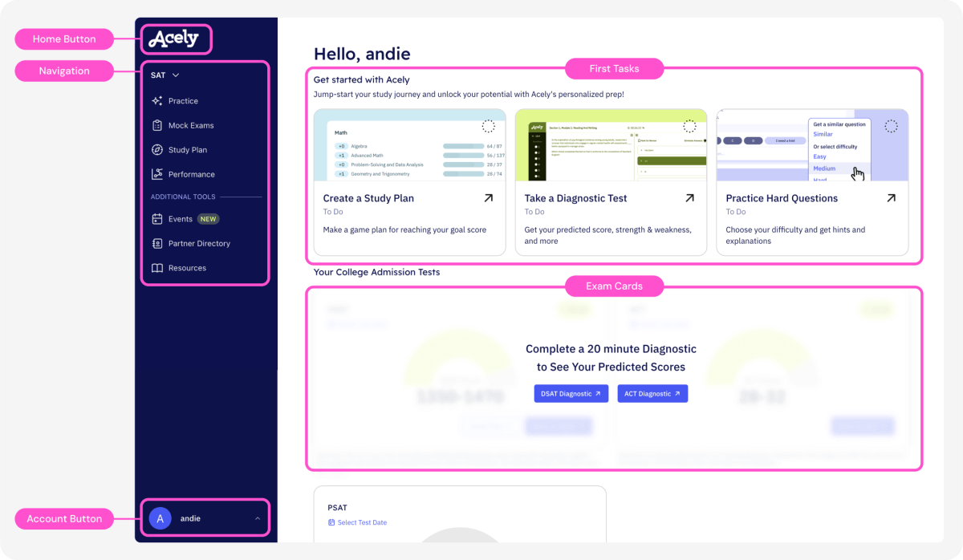Click the Practice sparkle icon in sidebar
Image resolution: width=963 pixels, height=560 pixels.
157,101
